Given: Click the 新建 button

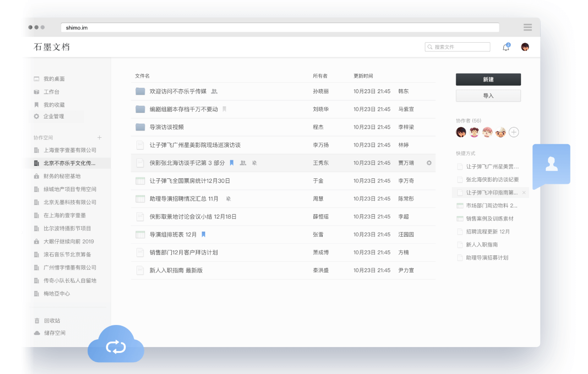Looking at the screenshot, I should point(488,79).
